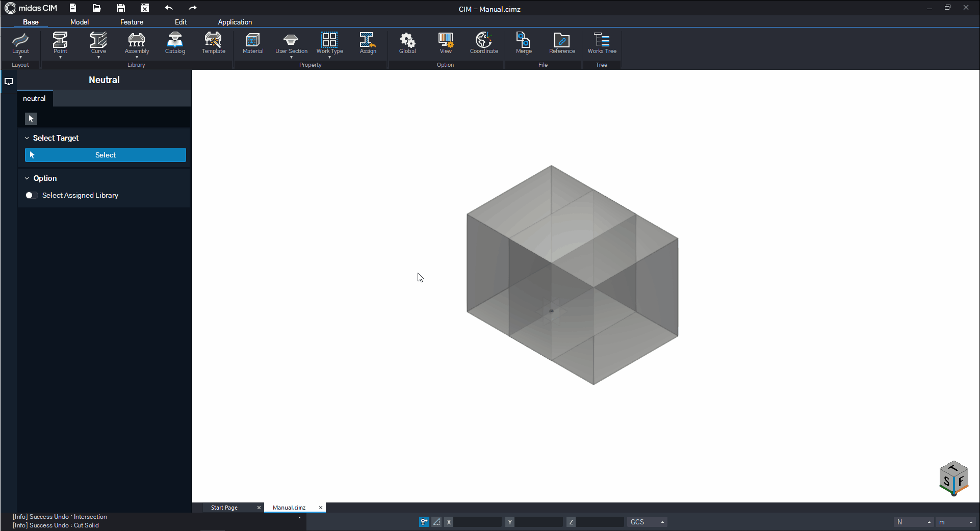The height and width of the screenshot is (531, 980).
Task: Select the Manual.cimz document tab
Action: coord(289,508)
